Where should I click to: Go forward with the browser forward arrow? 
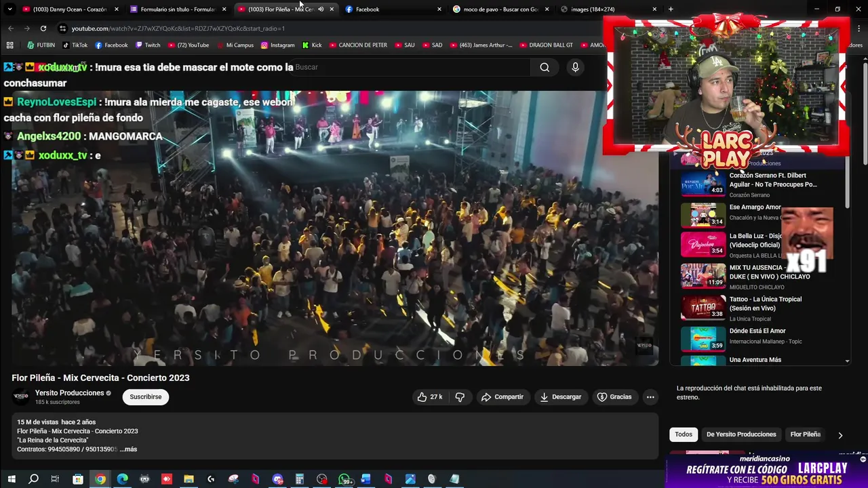click(x=27, y=28)
